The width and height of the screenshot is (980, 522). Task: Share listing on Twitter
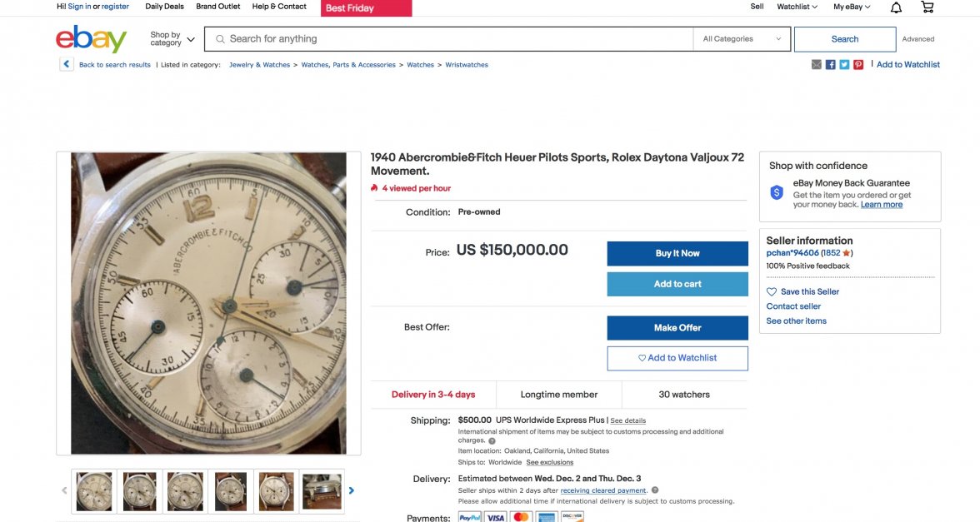coord(844,65)
